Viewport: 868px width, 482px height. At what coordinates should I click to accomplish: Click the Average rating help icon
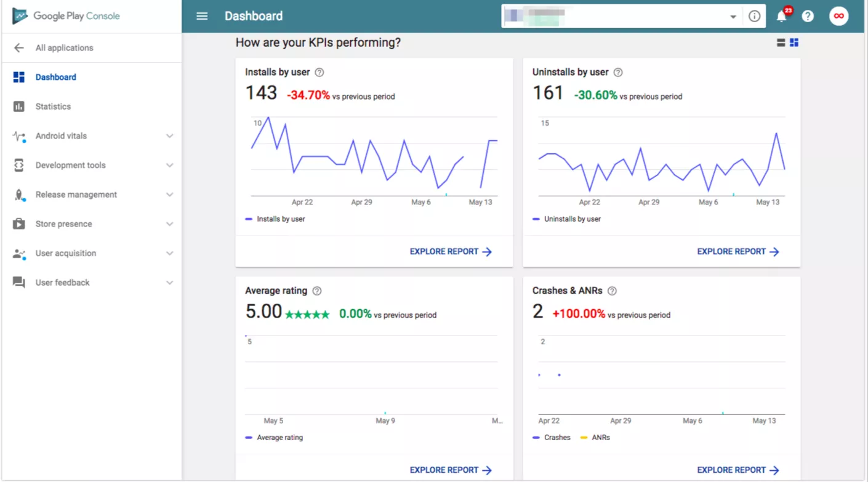(x=317, y=291)
